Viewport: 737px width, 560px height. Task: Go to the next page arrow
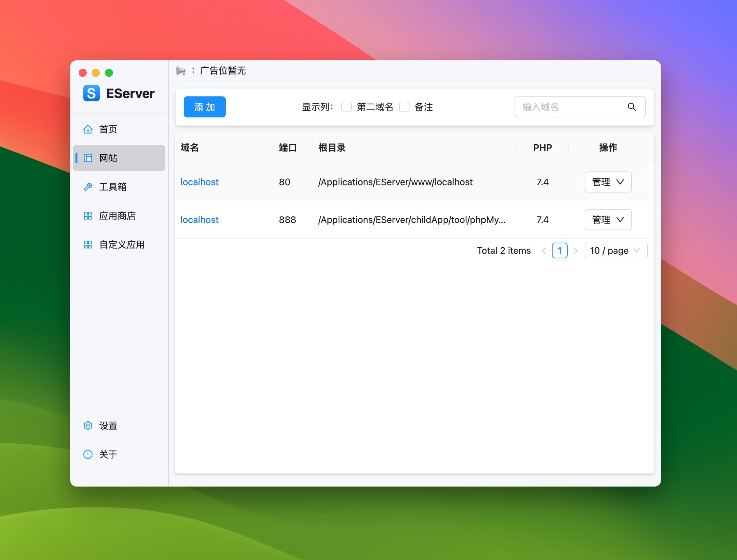[x=576, y=251]
